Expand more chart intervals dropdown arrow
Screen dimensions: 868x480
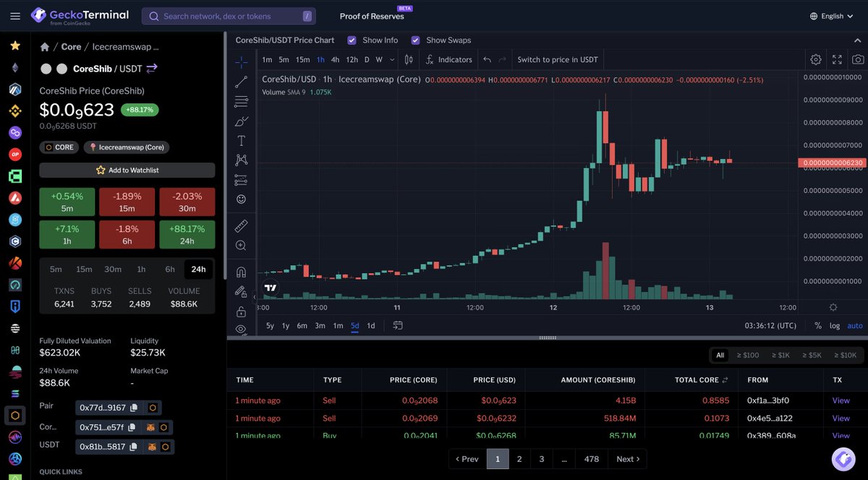point(392,59)
